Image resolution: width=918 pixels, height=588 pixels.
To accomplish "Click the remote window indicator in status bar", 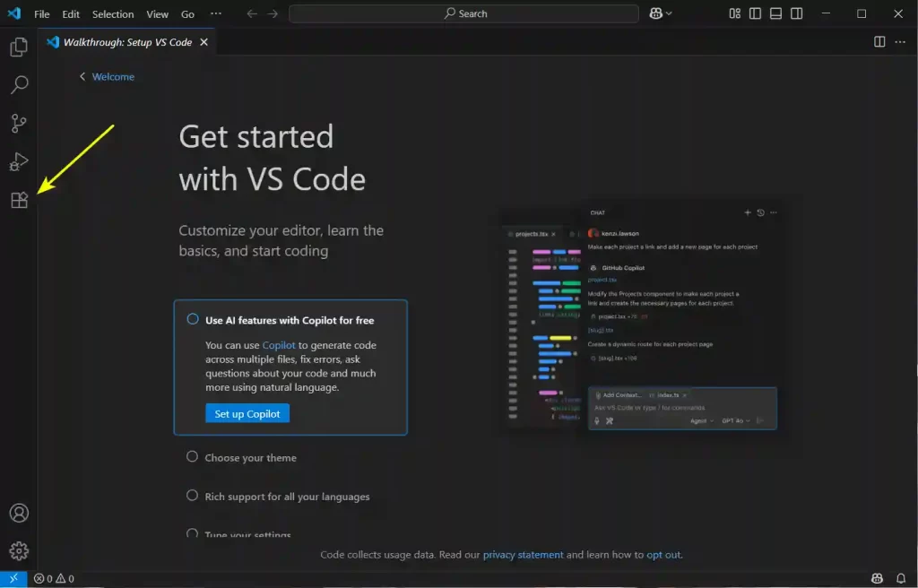I will click(13, 579).
